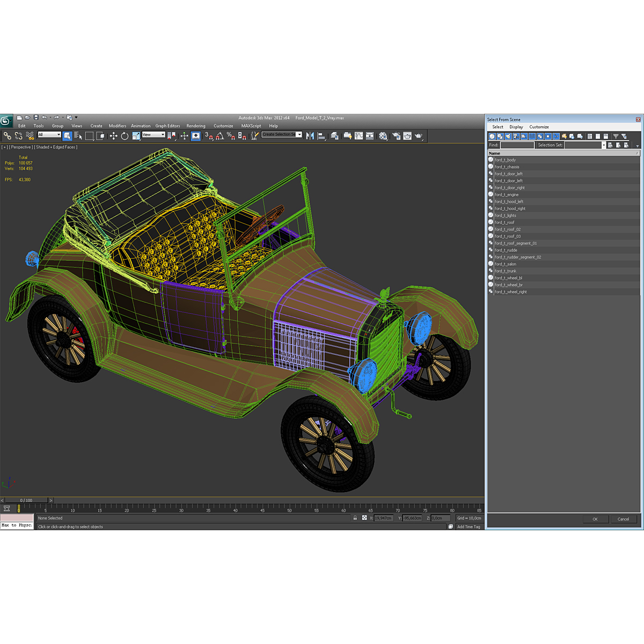Open the Schematic View icon
Image resolution: width=644 pixels, height=644 pixels.
coord(369,136)
